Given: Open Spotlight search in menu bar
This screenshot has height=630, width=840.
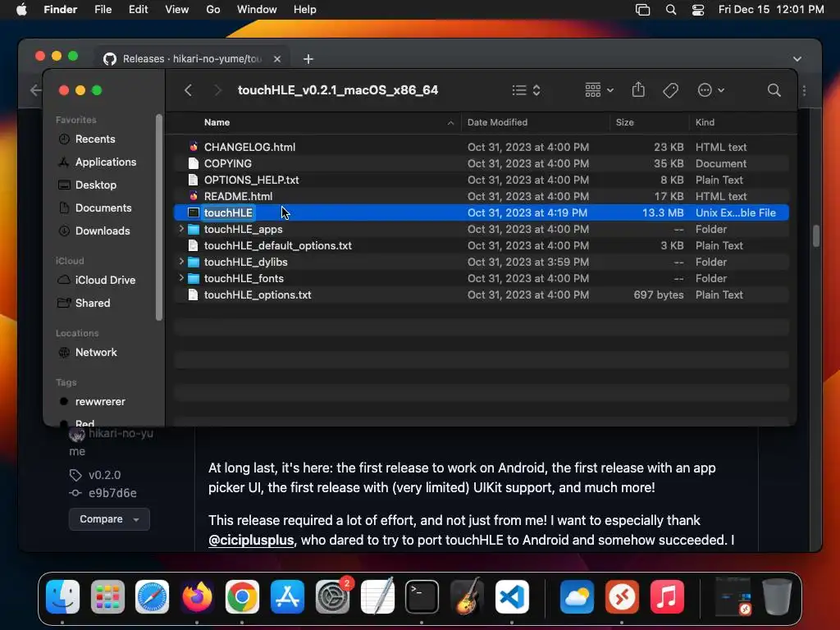Looking at the screenshot, I should coord(671,10).
